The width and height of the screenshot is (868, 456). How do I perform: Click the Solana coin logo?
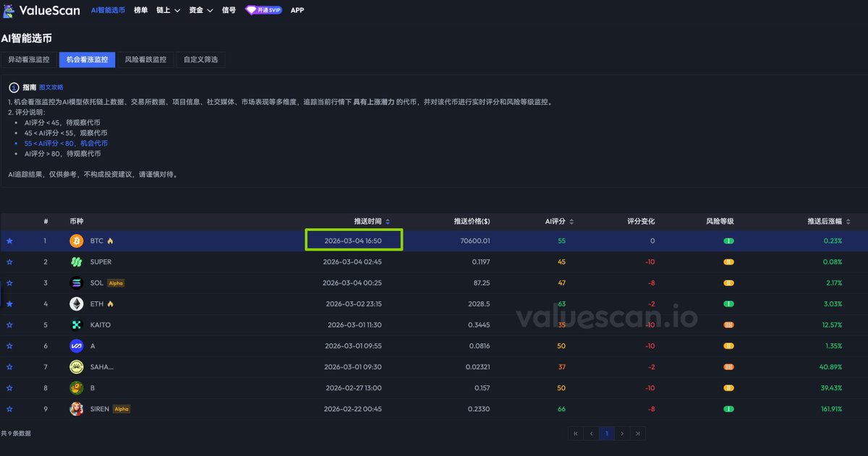click(77, 283)
